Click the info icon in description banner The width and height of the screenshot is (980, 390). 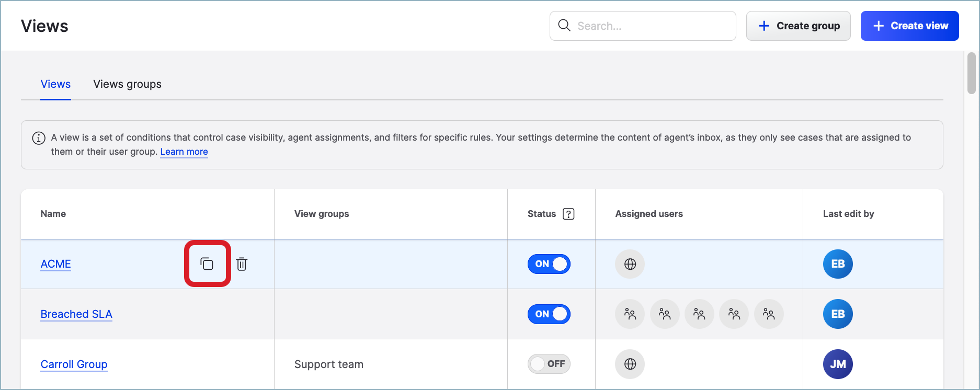pyautogui.click(x=39, y=138)
